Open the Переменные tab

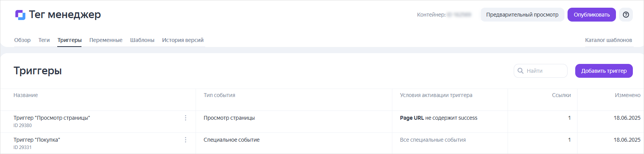pos(106,40)
